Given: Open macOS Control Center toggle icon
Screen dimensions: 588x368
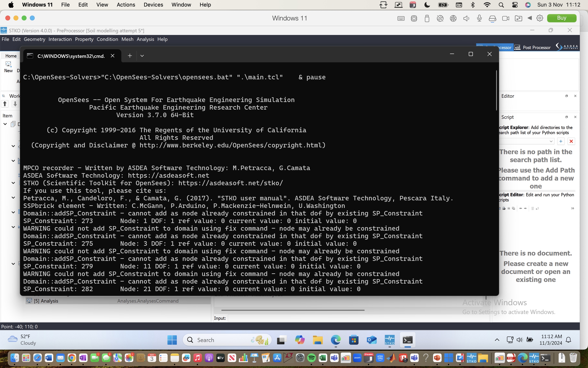Looking at the screenshot, I should click(x=515, y=5).
